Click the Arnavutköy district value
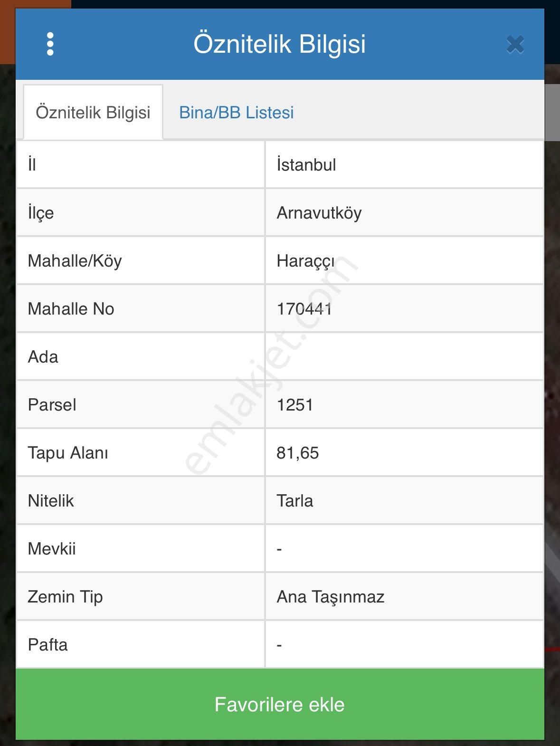 click(x=319, y=213)
